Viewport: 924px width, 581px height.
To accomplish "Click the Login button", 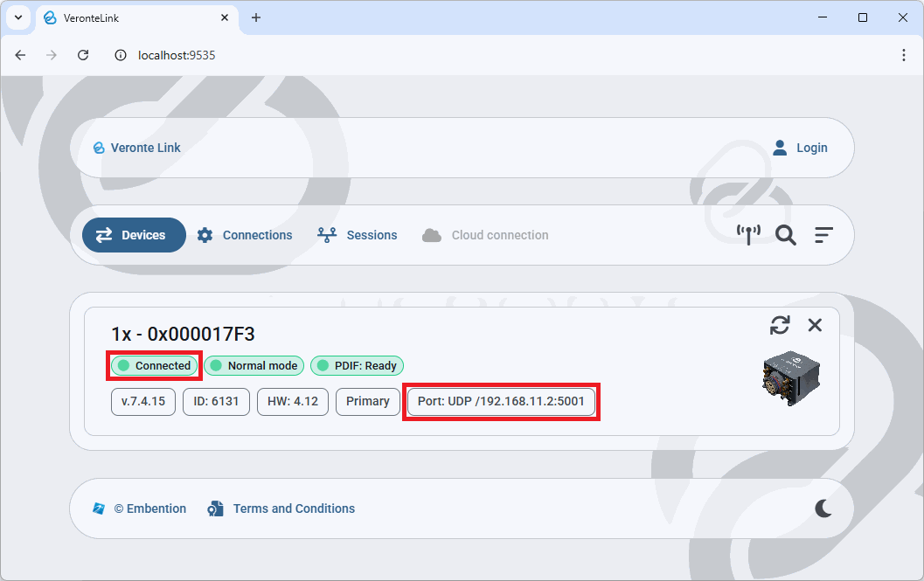I will pyautogui.click(x=800, y=148).
